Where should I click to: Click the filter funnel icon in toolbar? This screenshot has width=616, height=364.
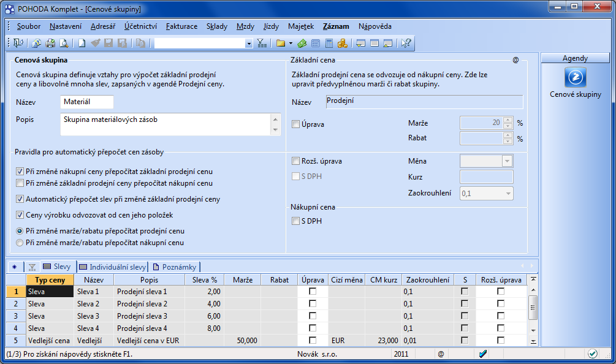(x=262, y=43)
